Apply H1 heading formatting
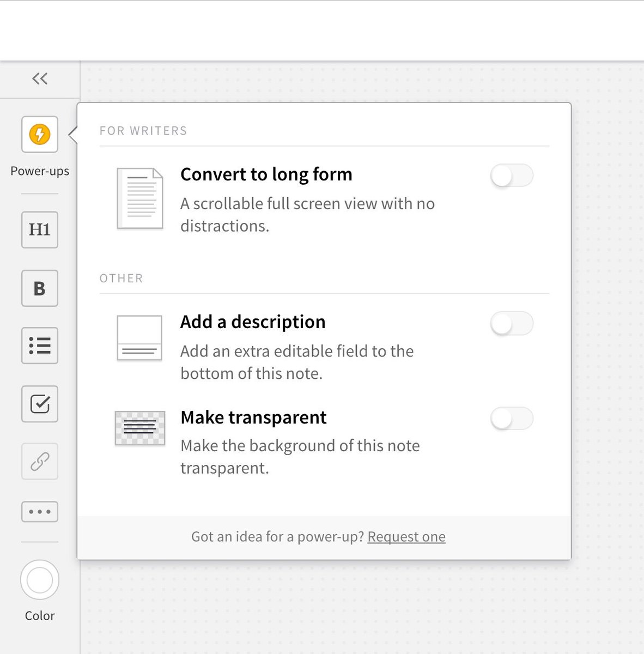Screen dimensions: 644x654 (x=40, y=230)
